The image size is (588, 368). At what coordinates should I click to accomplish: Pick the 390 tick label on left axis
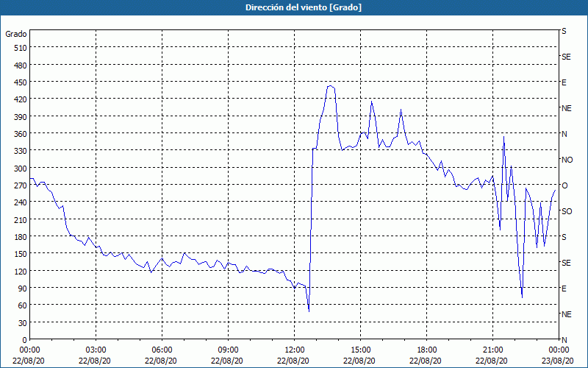21,117
